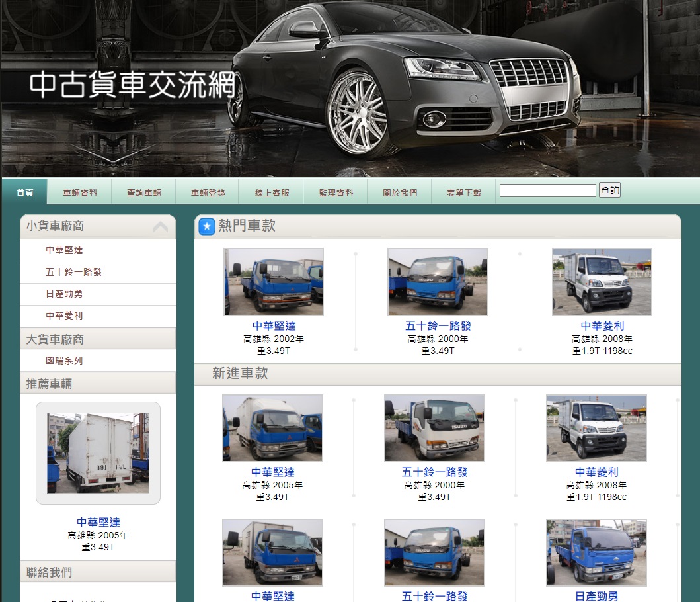Focus the search text box

coord(547,191)
